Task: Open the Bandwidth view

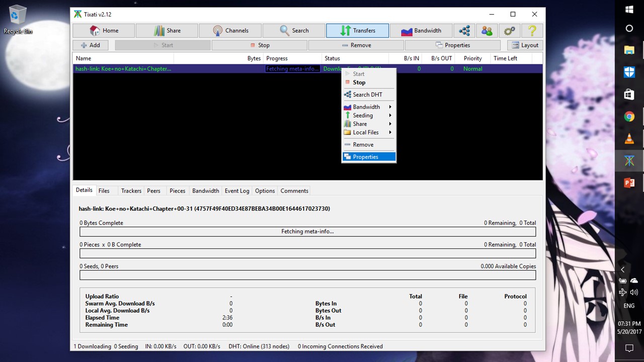Action: [421, 31]
